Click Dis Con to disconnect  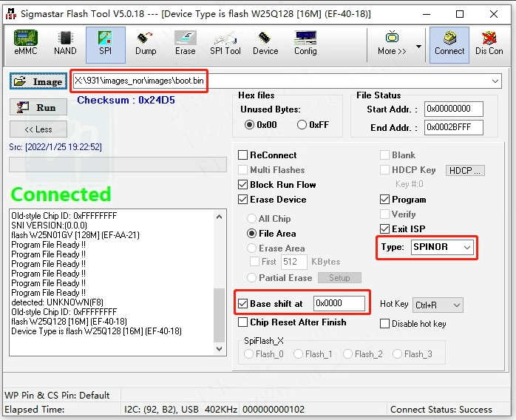(x=489, y=44)
